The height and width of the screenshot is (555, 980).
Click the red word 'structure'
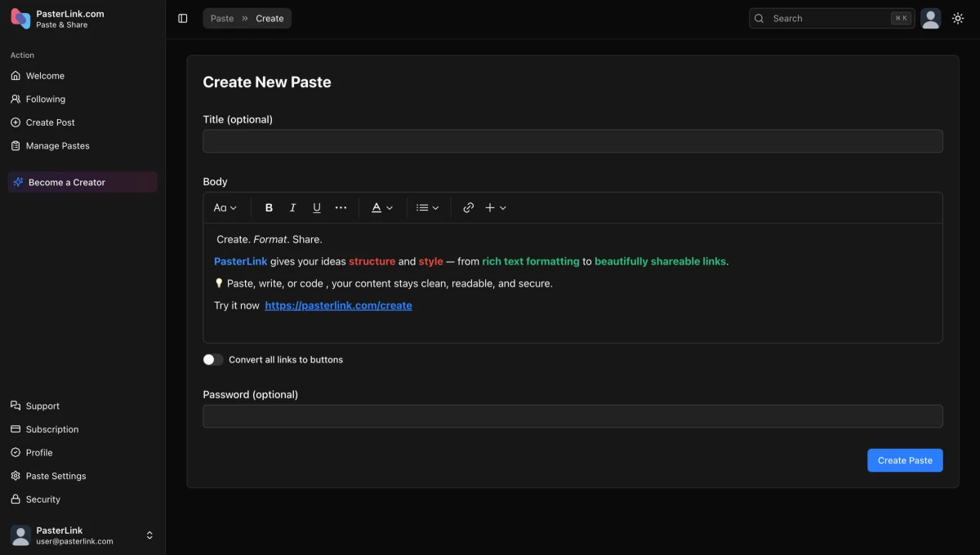point(372,261)
